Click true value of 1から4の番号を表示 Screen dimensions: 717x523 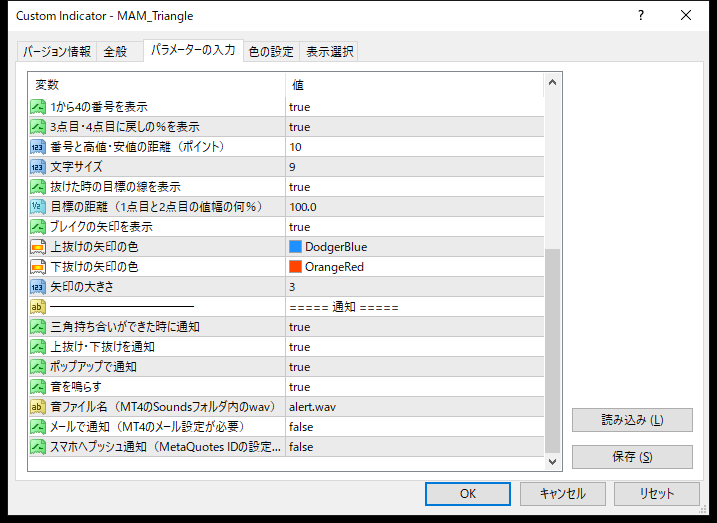coord(415,107)
